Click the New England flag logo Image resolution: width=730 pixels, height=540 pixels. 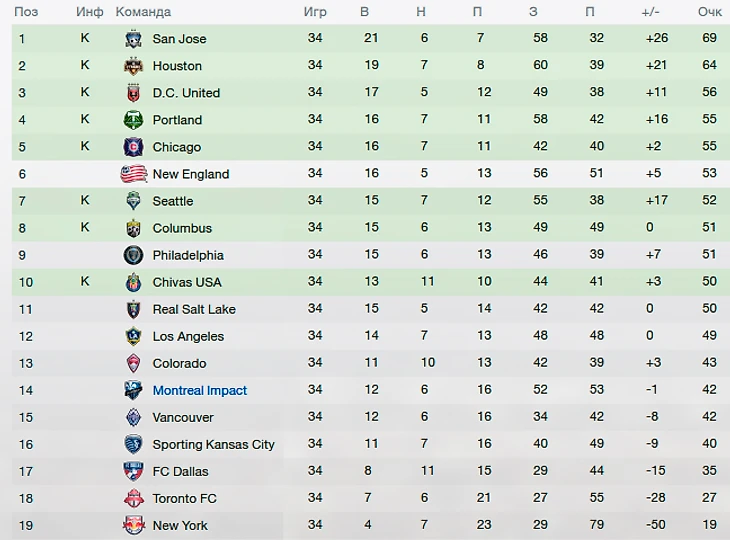133,174
